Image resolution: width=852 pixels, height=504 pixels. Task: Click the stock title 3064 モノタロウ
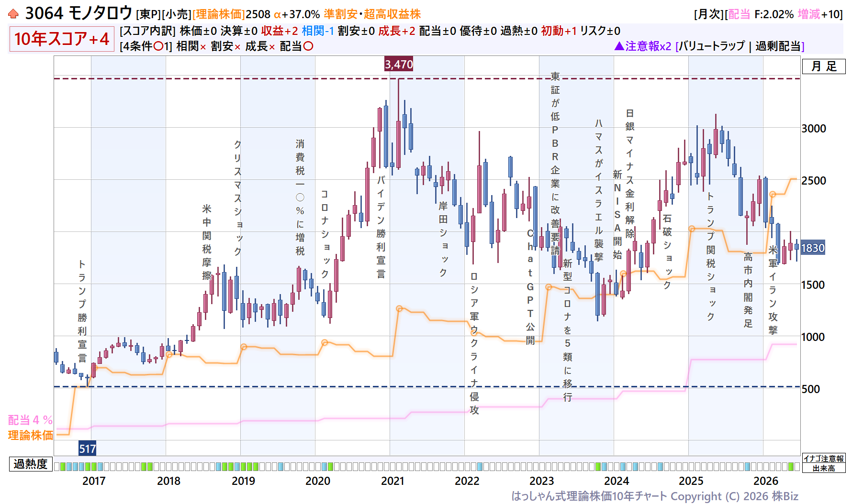78,13
